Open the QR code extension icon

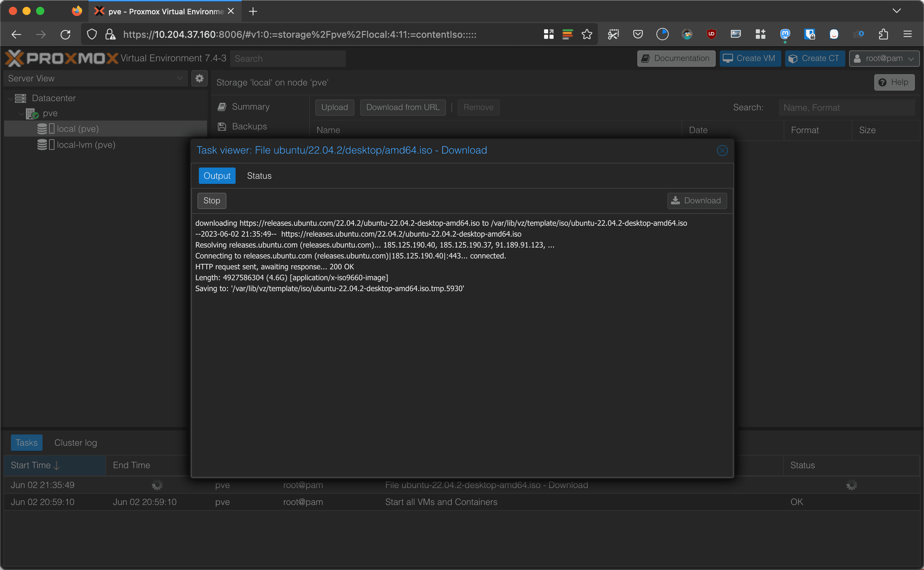(x=549, y=34)
